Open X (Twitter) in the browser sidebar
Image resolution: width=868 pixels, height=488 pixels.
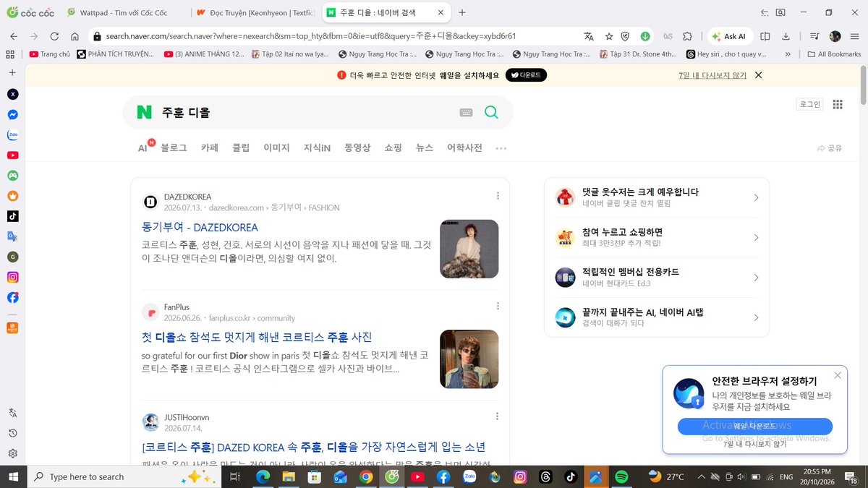pos(13,95)
